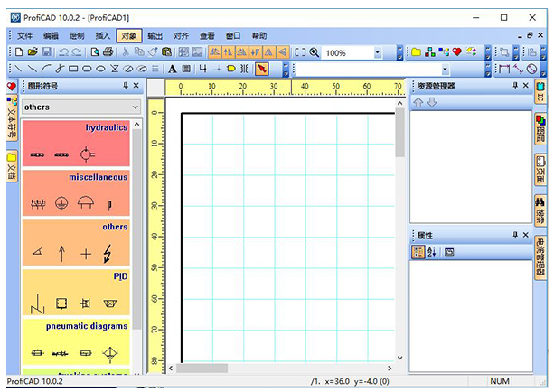Open print preview from the toolbar

tap(95, 52)
